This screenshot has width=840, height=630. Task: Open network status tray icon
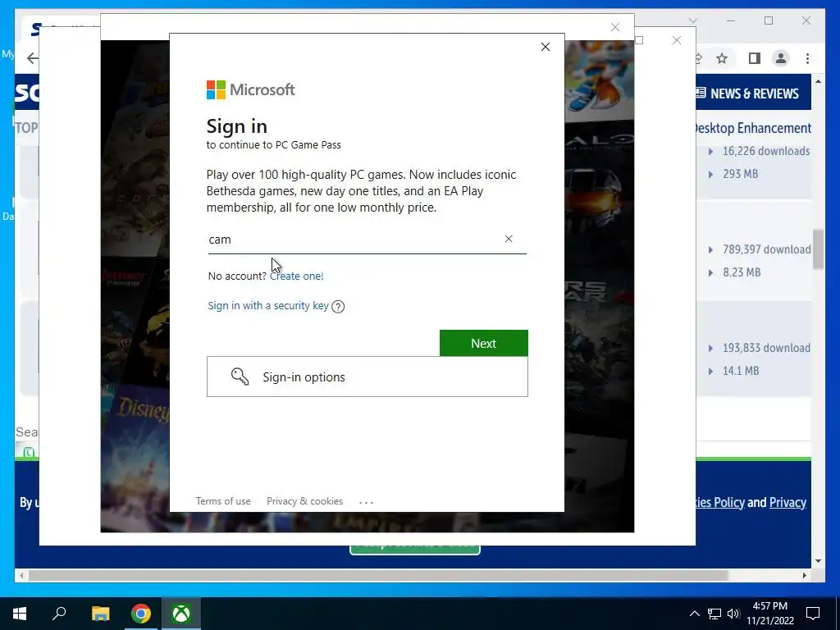714,614
